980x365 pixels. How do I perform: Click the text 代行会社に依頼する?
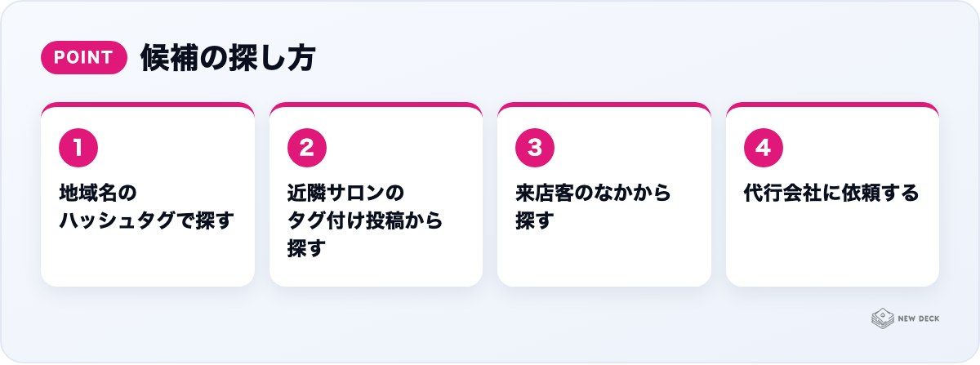[x=831, y=194]
